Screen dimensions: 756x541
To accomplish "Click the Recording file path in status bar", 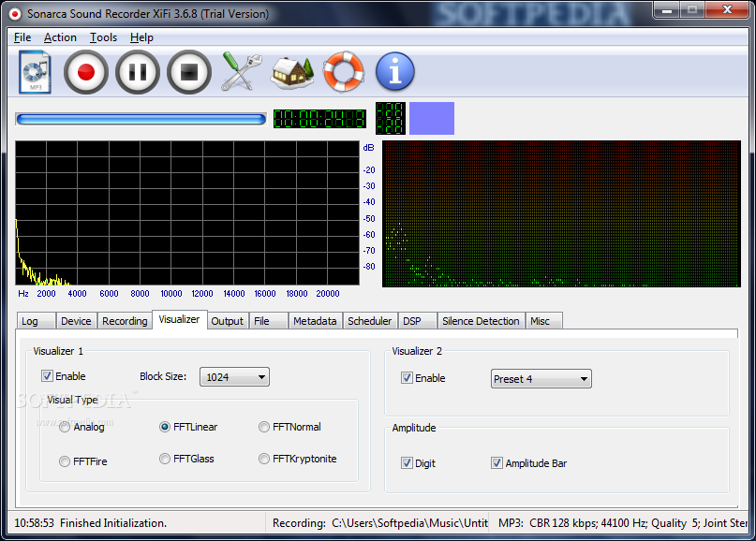I will [380, 523].
